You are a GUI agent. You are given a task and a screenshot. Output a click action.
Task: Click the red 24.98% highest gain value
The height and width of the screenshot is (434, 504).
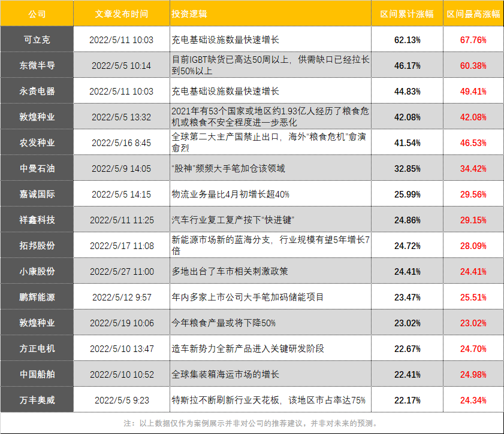tap(473, 374)
